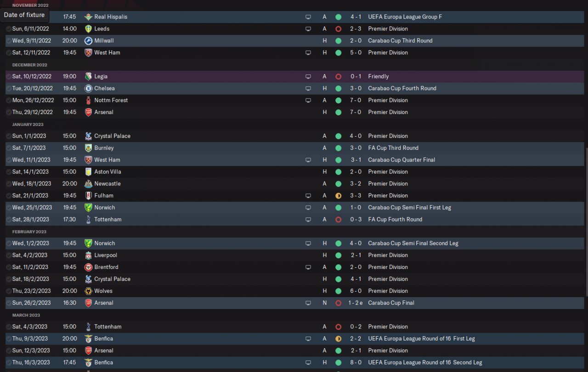Click the TV broadcast icon on Legia row

[308, 77]
